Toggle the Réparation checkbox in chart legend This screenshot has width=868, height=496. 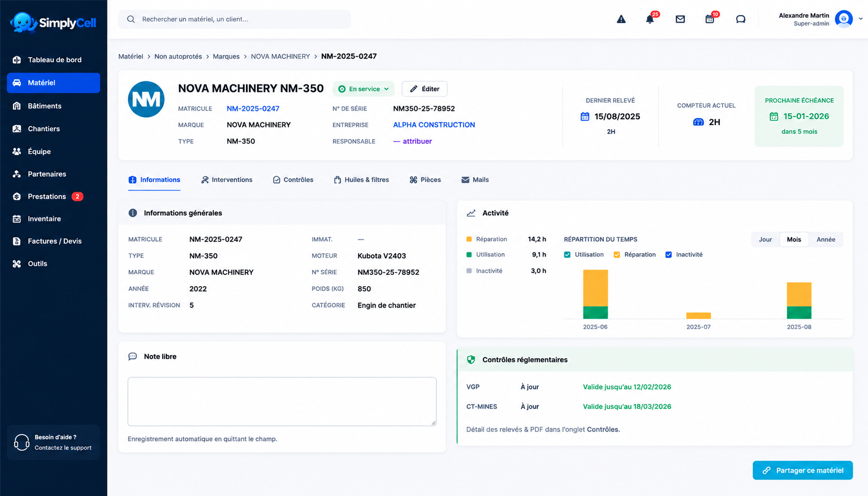[x=617, y=255]
